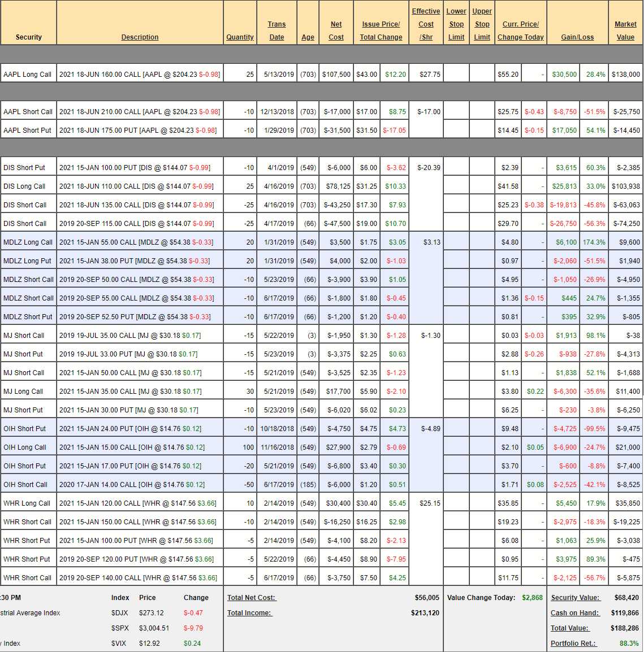The image size is (644, 652).
Task: Sort by the Quantity column header
Action: [x=240, y=37]
